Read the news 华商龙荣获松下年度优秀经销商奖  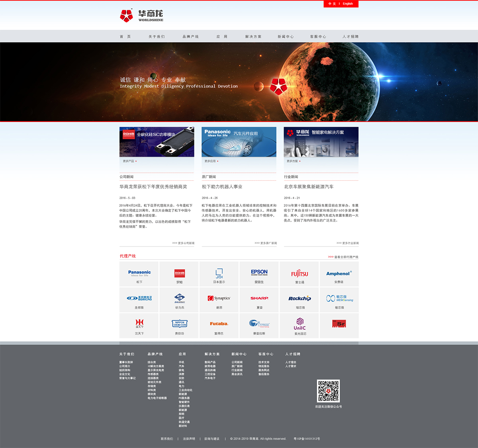[153, 187]
